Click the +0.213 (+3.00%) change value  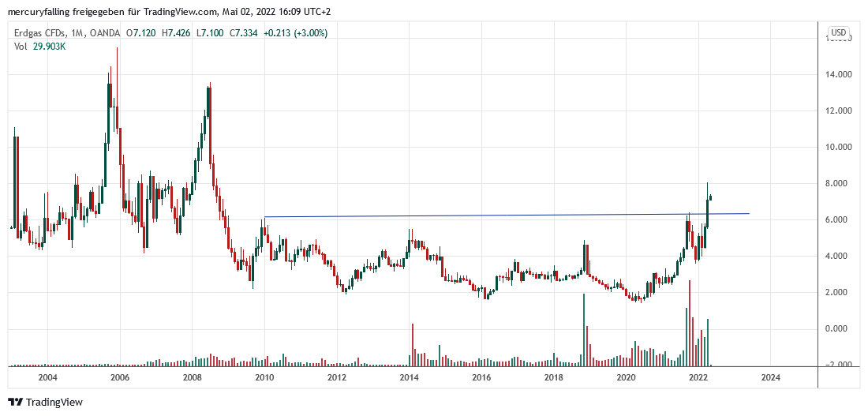[296, 33]
